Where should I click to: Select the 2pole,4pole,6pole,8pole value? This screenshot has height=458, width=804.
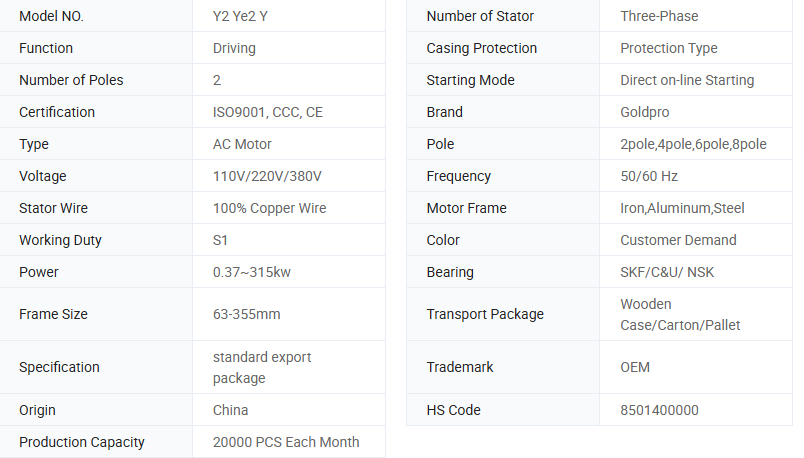click(x=693, y=144)
